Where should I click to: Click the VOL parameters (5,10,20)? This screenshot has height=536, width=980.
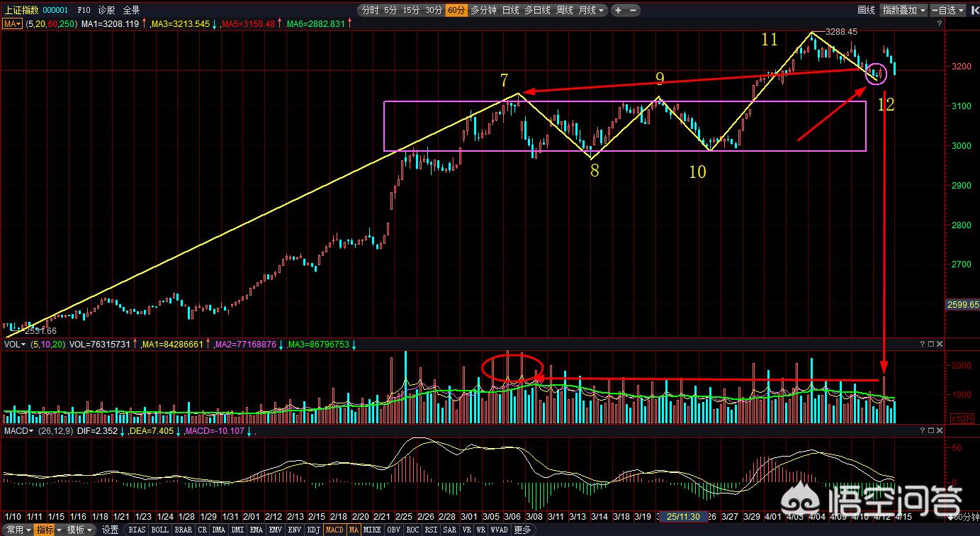click(x=47, y=344)
